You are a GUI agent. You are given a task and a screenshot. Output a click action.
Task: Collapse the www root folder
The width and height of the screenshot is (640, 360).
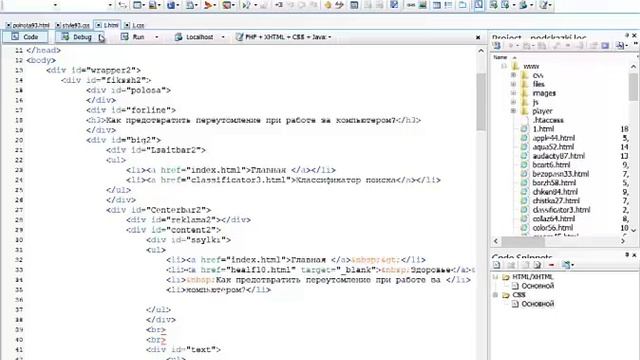pyautogui.click(x=504, y=66)
